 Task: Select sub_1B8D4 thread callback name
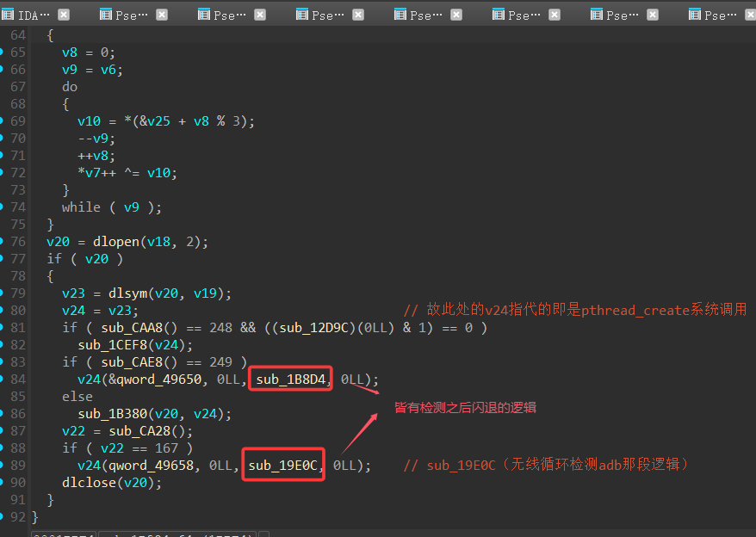291,380
